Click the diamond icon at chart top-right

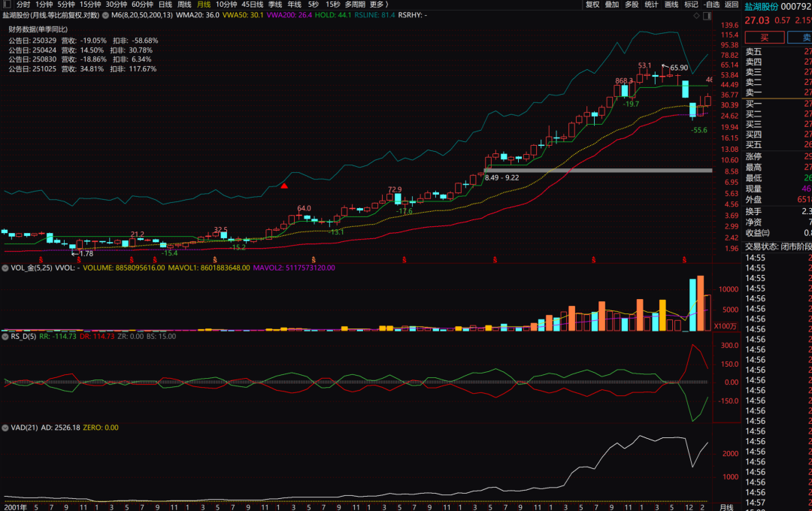tap(696, 16)
